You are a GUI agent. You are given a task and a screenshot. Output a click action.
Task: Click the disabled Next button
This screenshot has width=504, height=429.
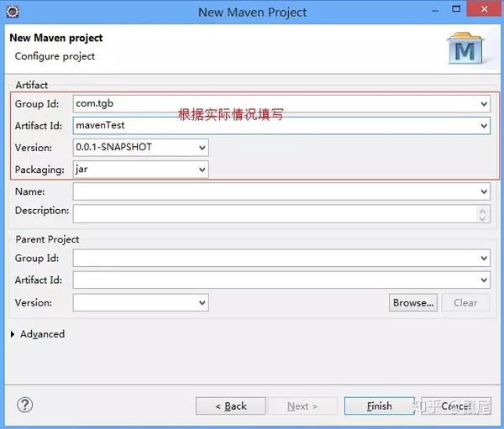(302, 405)
